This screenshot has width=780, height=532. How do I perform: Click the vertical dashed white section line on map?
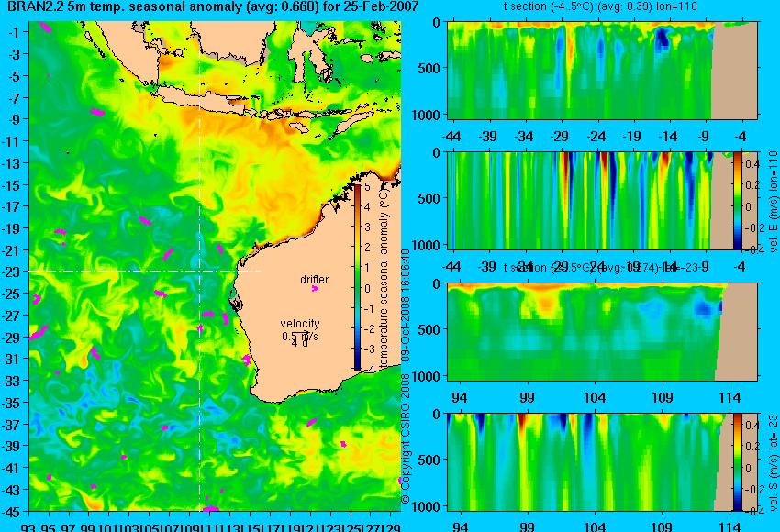pyautogui.click(x=199, y=266)
